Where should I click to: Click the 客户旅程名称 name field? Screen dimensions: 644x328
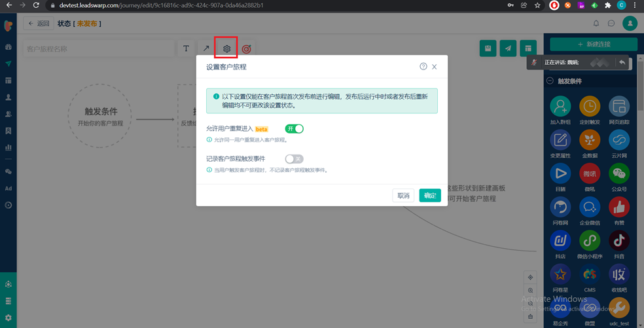tap(99, 49)
